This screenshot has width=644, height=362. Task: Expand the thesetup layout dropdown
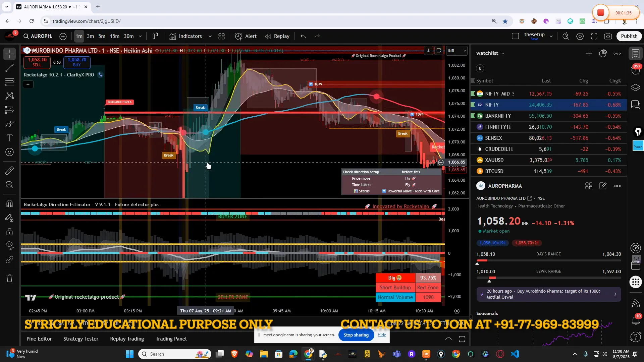click(551, 36)
